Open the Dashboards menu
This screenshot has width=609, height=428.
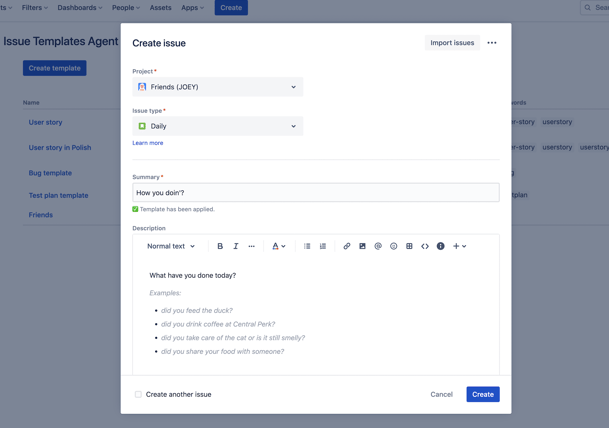[x=80, y=7]
